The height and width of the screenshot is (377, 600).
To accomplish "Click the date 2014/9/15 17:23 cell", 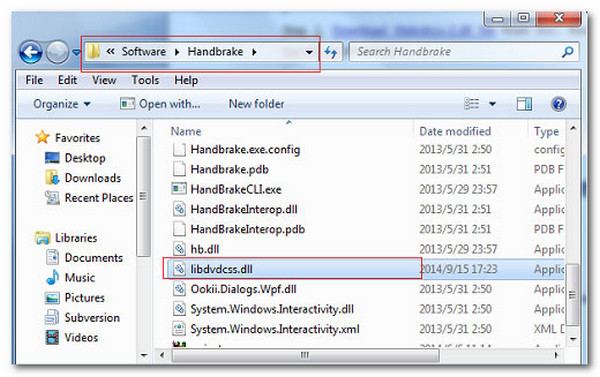I will coord(458,269).
